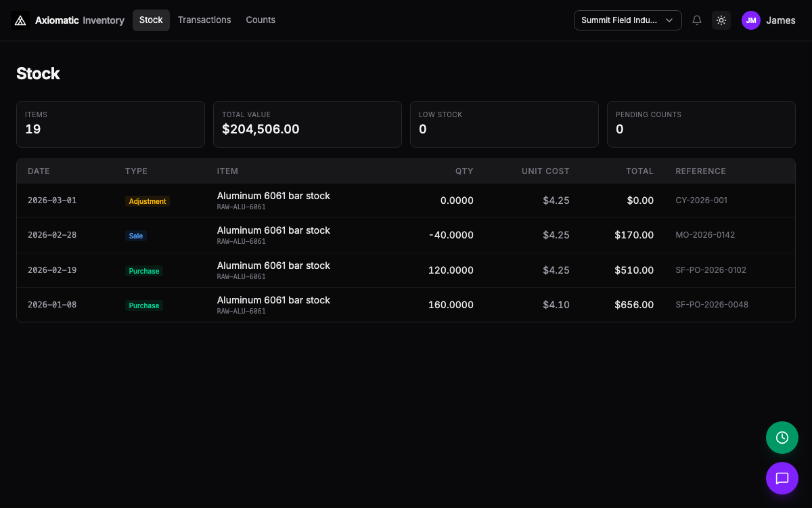
Task: Click the TYPE column header
Action: (x=136, y=171)
